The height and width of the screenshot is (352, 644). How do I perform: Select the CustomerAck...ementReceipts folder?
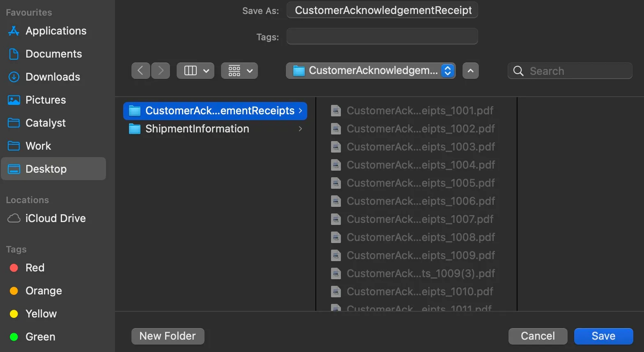click(x=215, y=111)
